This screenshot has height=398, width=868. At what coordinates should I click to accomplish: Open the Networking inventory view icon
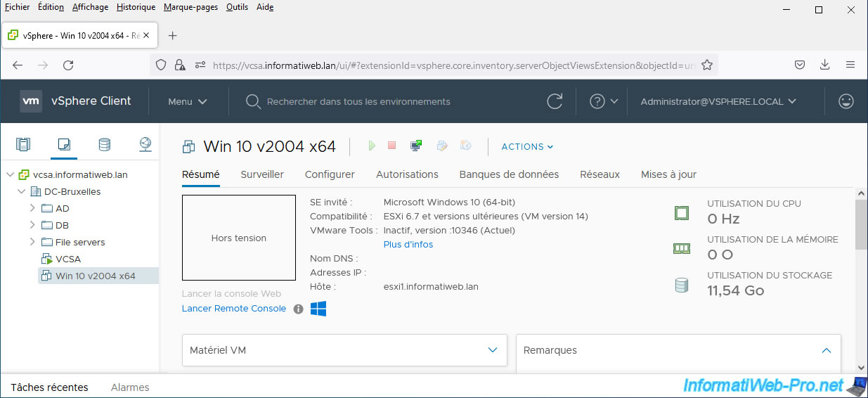click(145, 145)
